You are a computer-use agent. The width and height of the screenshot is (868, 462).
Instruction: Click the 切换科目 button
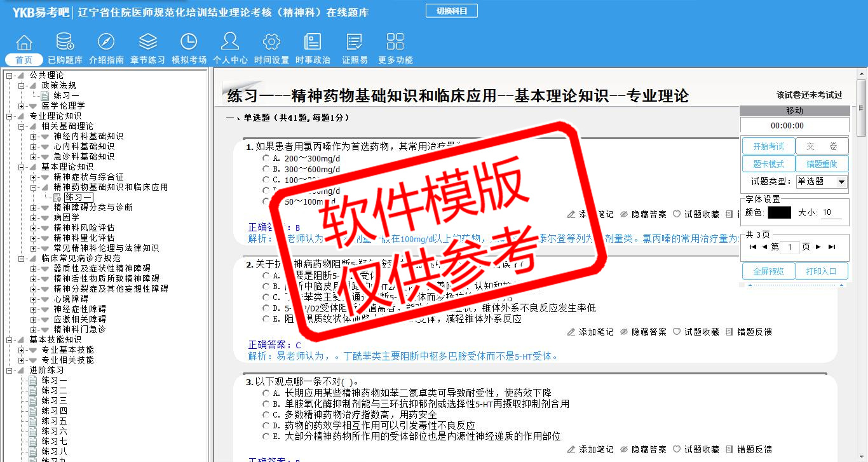tap(451, 11)
